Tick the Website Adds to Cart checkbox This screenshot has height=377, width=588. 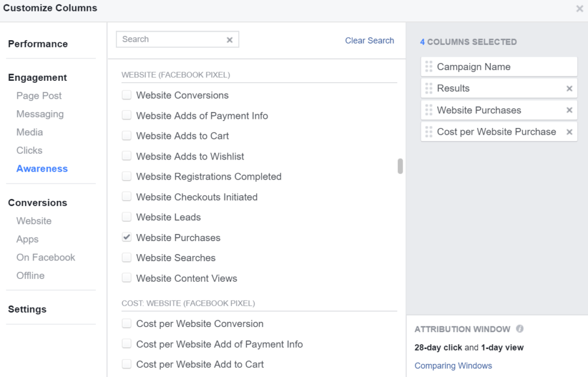point(127,135)
